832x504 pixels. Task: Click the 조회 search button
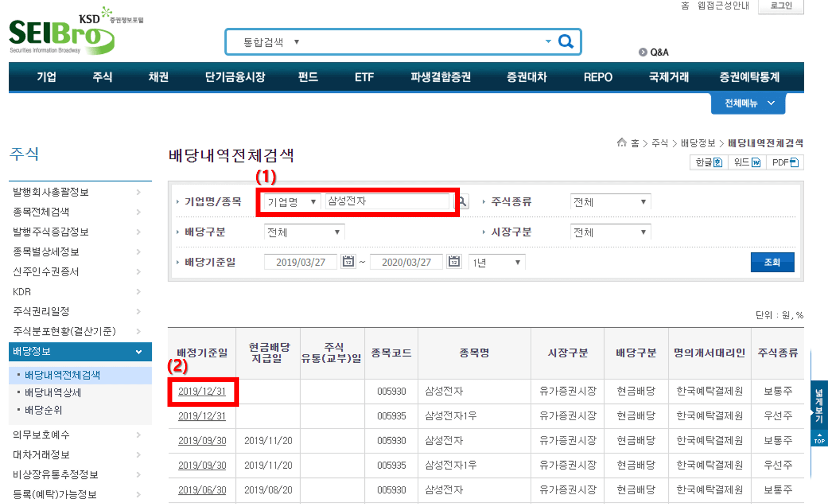click(772, 262)
